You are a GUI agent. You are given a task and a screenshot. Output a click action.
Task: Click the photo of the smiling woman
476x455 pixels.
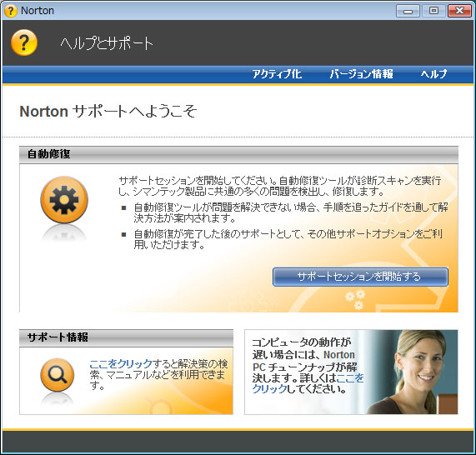(413, 372)
